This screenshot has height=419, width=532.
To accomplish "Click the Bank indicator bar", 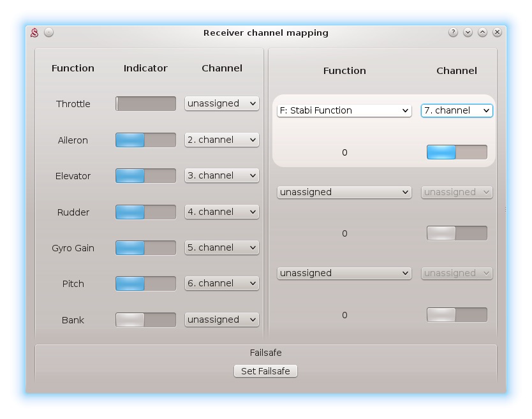I will pos(145,320).
